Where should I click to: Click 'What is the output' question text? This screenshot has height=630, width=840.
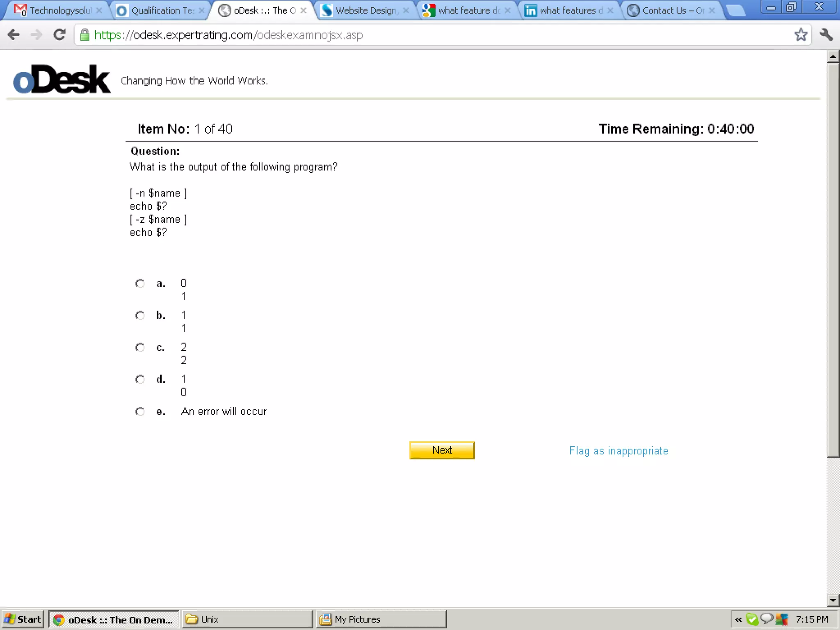click(x=233, y=167)
